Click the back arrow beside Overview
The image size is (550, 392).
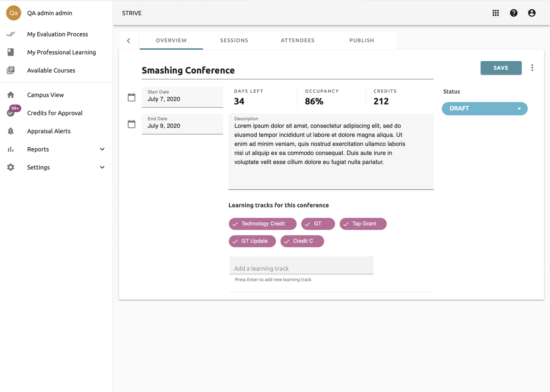[129, 41]
